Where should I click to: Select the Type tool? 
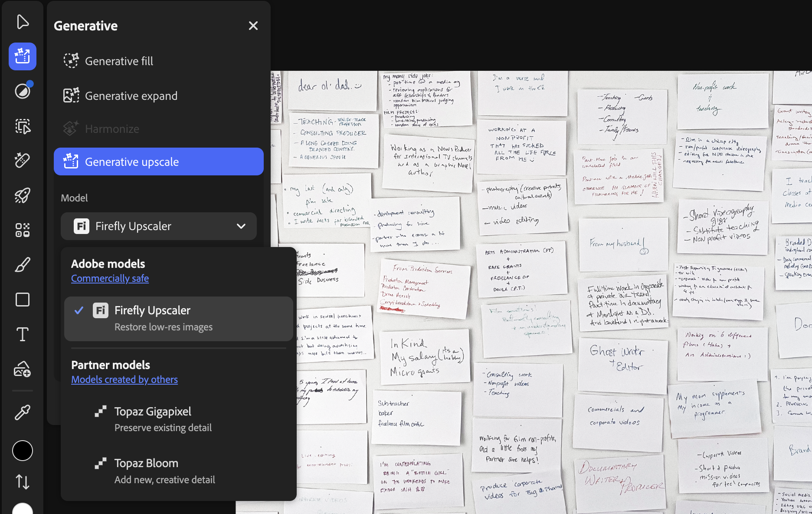pos(22,334)
